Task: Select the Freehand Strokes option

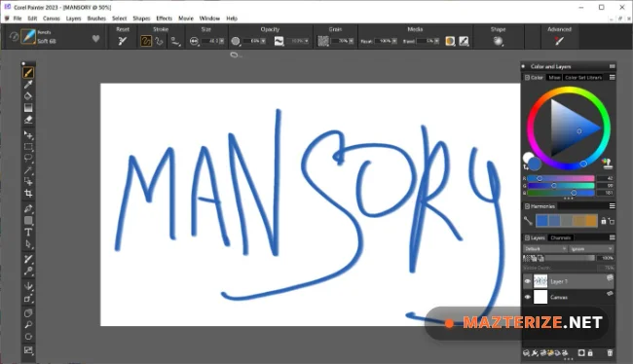Action: pyautogui.click(x=146, y=41)
